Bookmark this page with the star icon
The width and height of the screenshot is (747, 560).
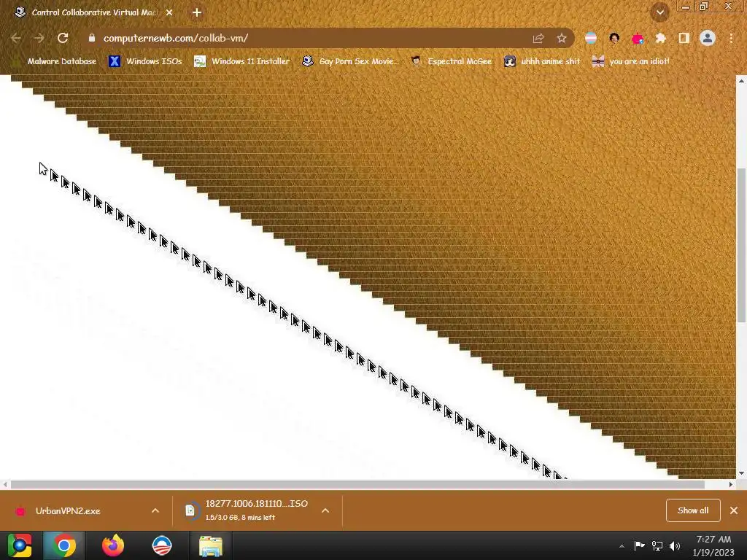[562, 38]
